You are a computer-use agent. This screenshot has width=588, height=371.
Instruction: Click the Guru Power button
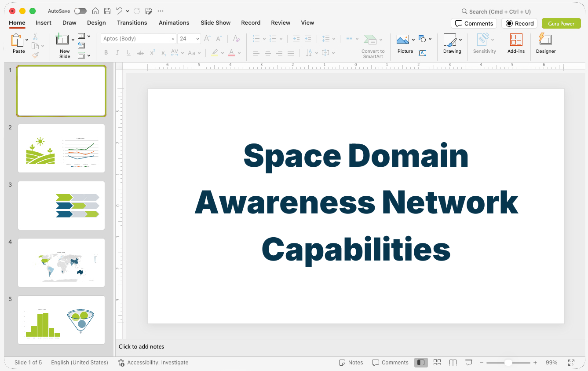[x=561, y=23]
